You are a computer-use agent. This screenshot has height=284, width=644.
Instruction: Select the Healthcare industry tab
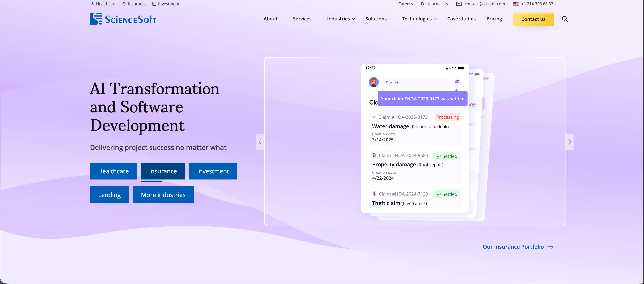113,171
